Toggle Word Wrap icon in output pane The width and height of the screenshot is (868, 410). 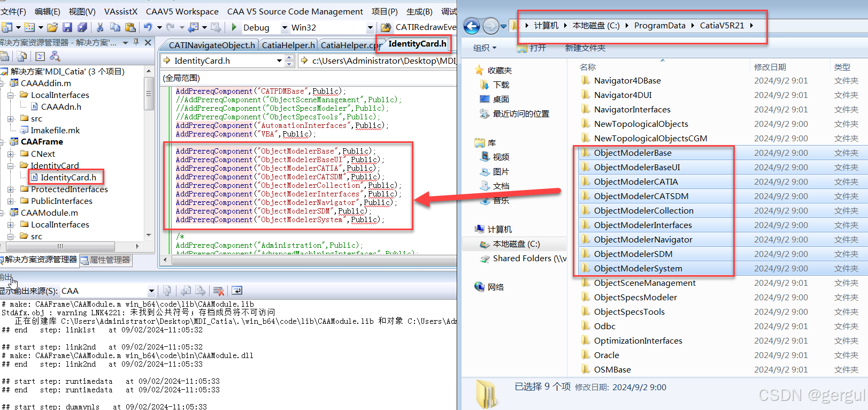[x=237, y=291]
